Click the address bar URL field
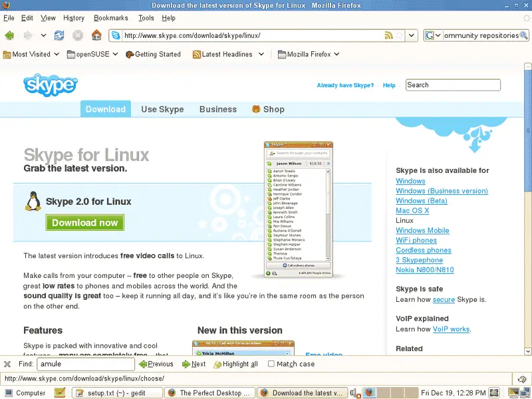Image resolution: width=532 pixels, height=399 pixels. pos(253,35)
